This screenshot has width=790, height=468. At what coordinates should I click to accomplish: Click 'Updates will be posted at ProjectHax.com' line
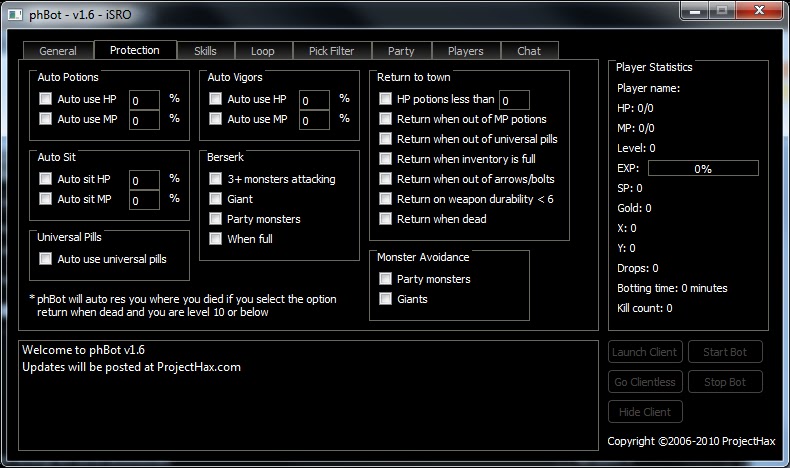click(x=131, y=367)
